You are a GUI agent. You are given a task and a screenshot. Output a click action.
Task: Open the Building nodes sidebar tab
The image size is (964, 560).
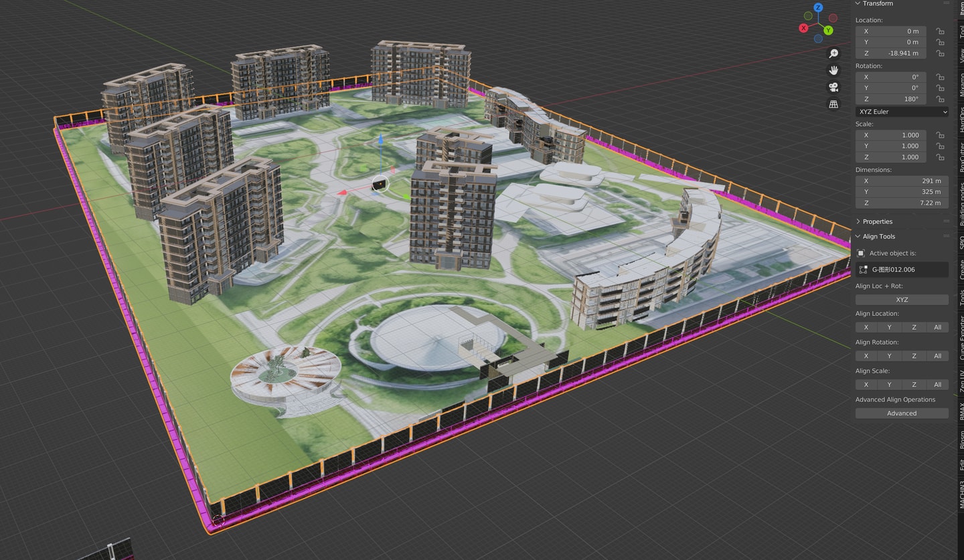click(x=961, y=204)
